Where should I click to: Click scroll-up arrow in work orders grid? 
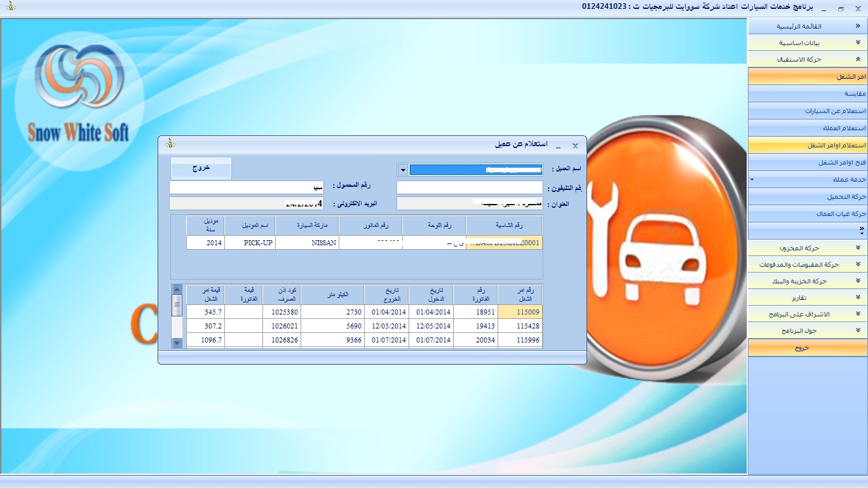177,290
